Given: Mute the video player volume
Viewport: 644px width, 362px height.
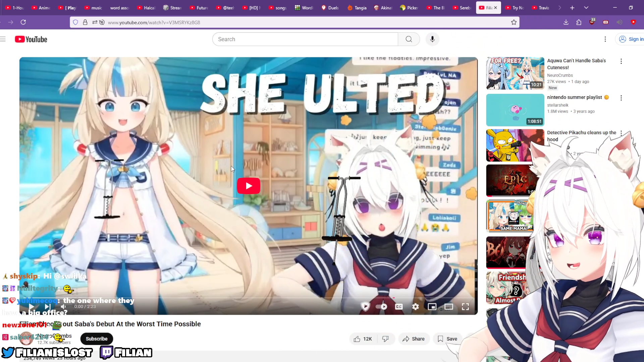Looking at the screenshot, I should pyautogui.click(x=63, y=307).
